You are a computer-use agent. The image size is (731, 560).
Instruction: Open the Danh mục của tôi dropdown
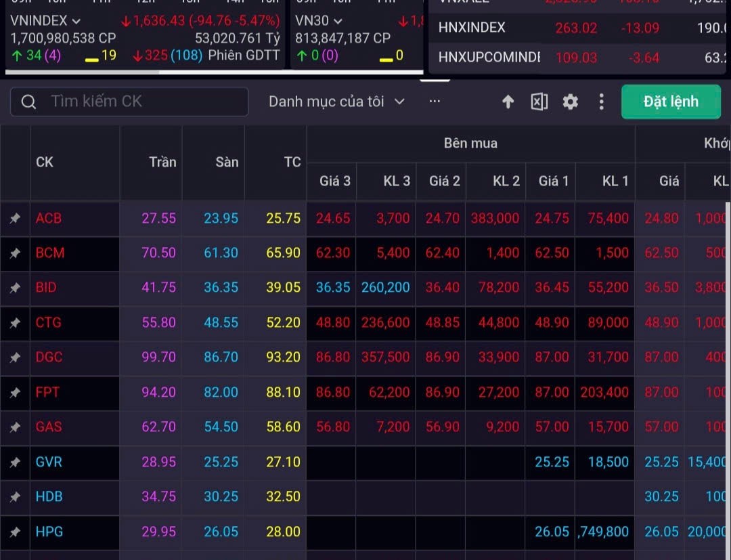tap(336, 102)
